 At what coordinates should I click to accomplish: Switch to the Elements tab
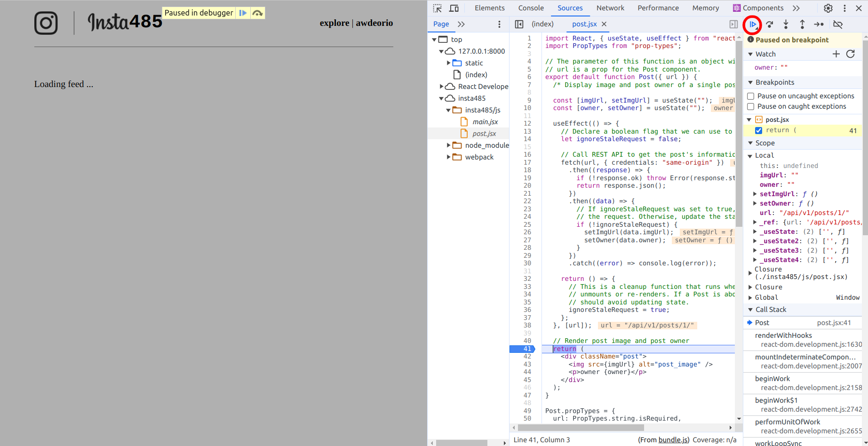[489, 8]
